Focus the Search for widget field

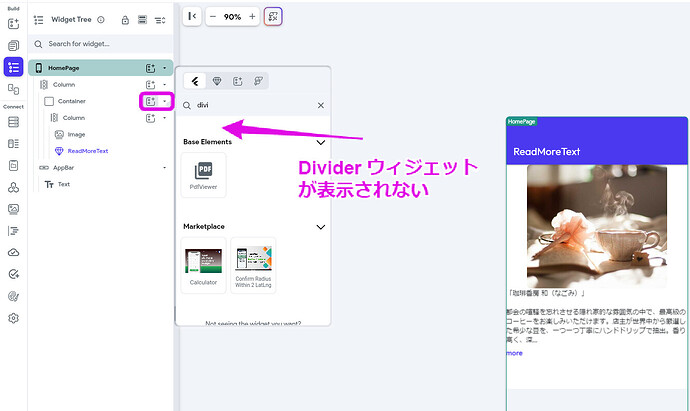click(101, 44)
